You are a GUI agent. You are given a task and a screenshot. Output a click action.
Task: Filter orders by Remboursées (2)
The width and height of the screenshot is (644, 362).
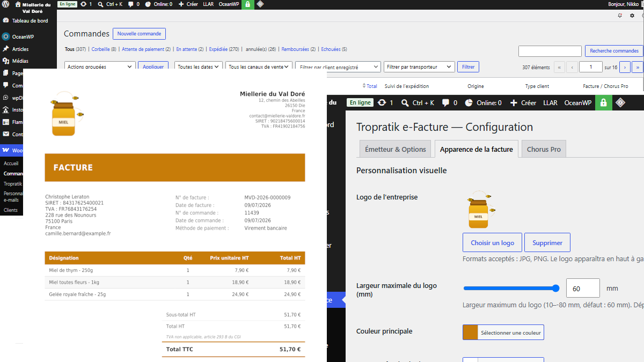coord(298,49)
